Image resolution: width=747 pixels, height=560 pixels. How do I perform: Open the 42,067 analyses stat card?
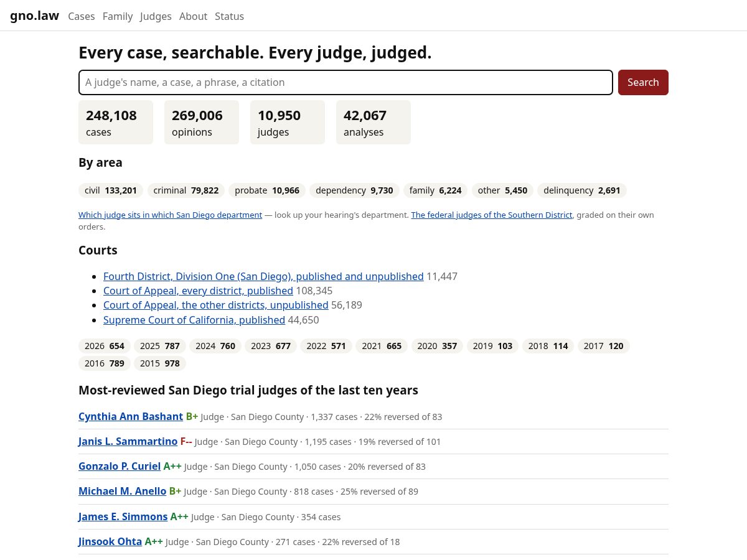[374, 122]
